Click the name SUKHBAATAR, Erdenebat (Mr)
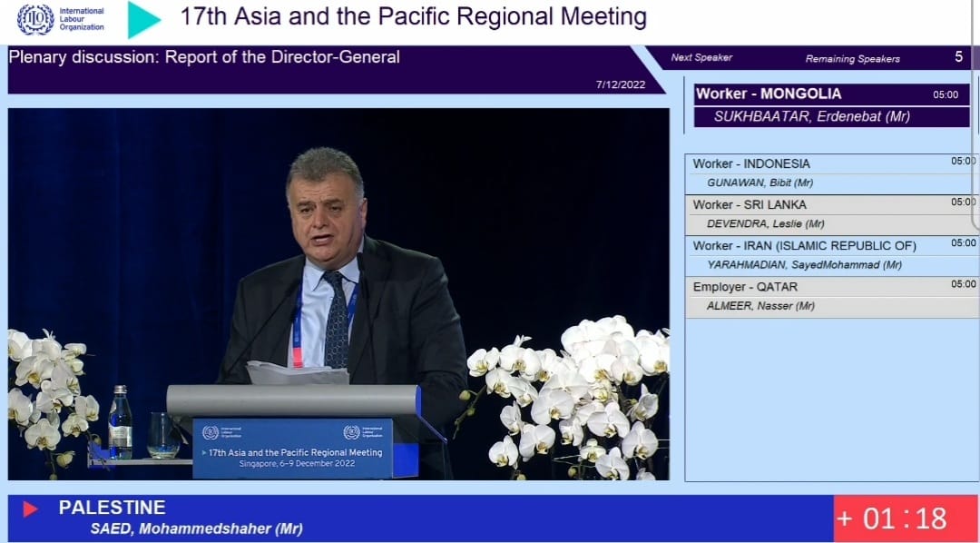The image size is (980, 543). click(811, 116)
